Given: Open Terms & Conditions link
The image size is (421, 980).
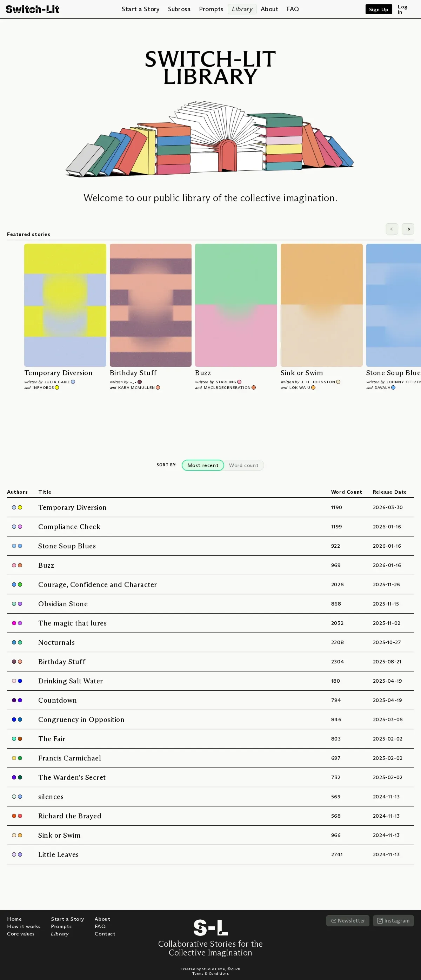Looking at the screenshot, I should coord(210,974).
